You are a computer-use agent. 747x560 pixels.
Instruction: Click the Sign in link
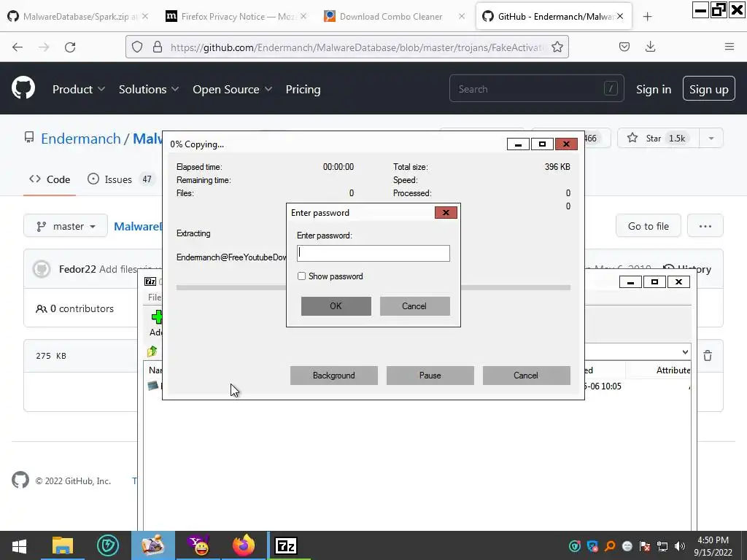[653, 89]
